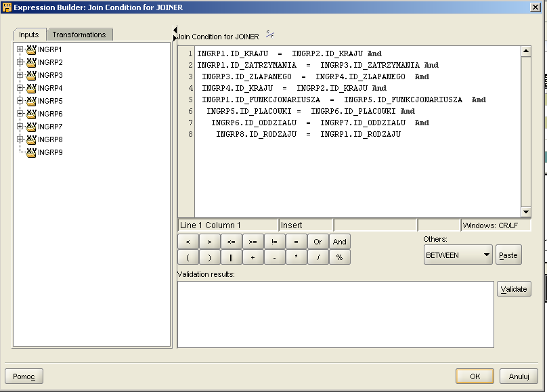The height and width of the screenshot is (392, 547).
Task: Insert the not-equal operator button
Action: [274, 242]
